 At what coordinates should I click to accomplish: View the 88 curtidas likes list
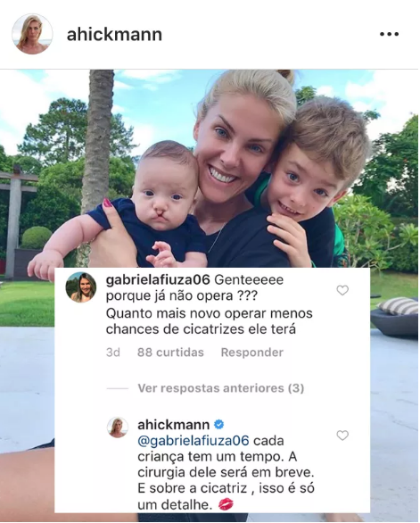(x=170, y=353)
